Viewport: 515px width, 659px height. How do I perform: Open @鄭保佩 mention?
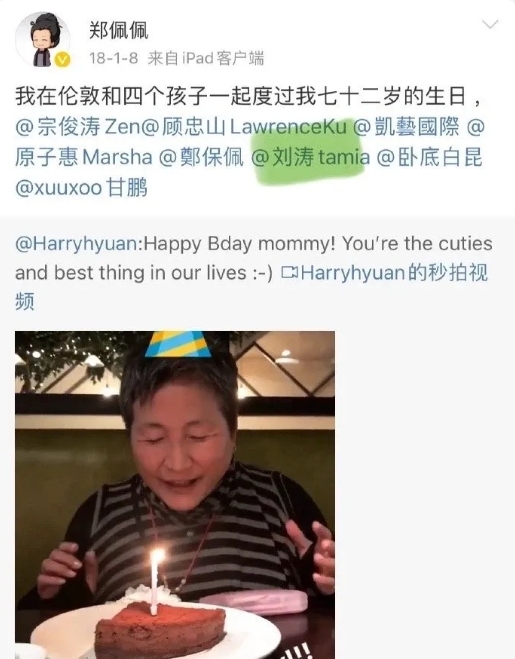[x=201, y=157]
